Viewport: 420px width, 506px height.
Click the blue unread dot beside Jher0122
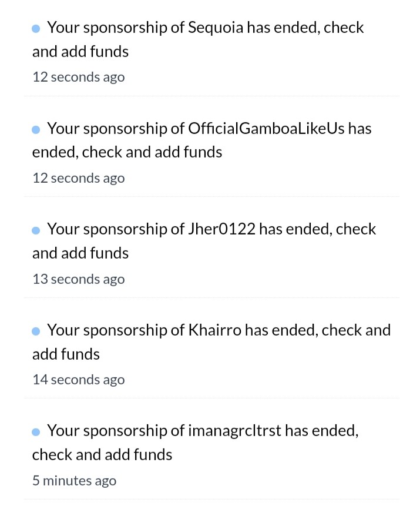[36, 230]
